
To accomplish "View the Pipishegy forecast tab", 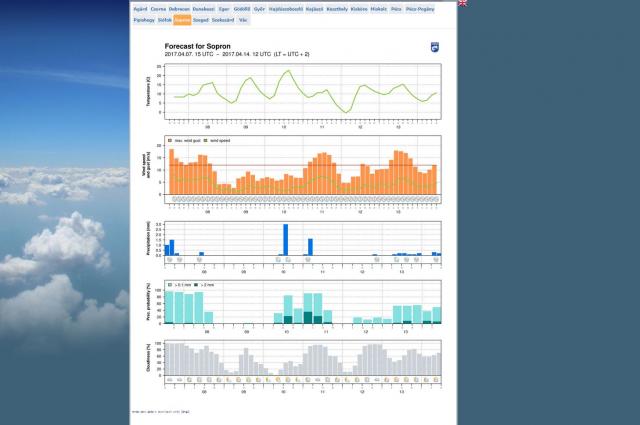I will 144,20.
